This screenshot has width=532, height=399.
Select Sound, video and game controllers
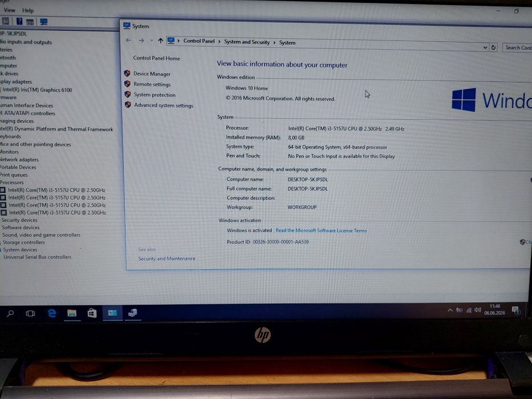point(42,235)
